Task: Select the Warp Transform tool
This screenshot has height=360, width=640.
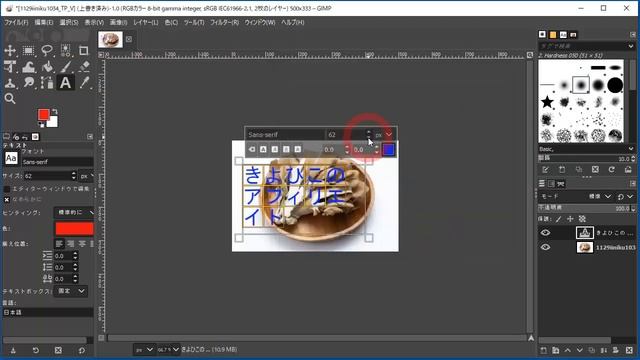Action: (x=28, y=67)
